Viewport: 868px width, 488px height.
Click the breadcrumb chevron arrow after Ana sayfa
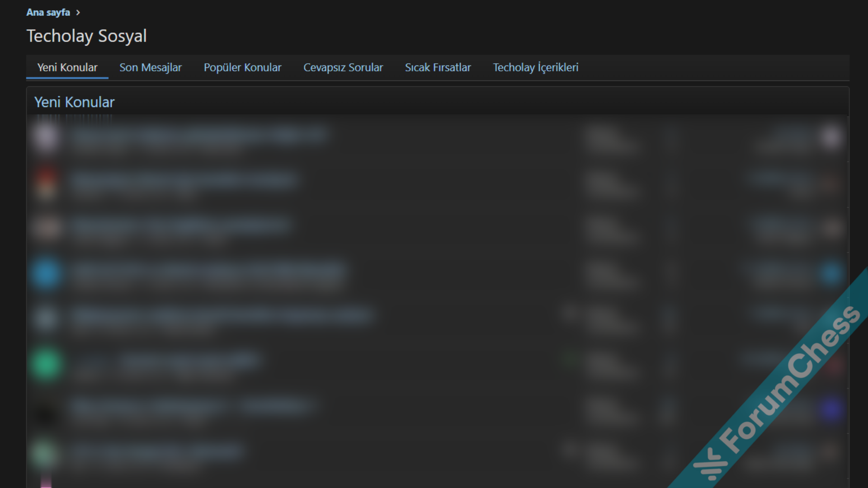point(78,13)
